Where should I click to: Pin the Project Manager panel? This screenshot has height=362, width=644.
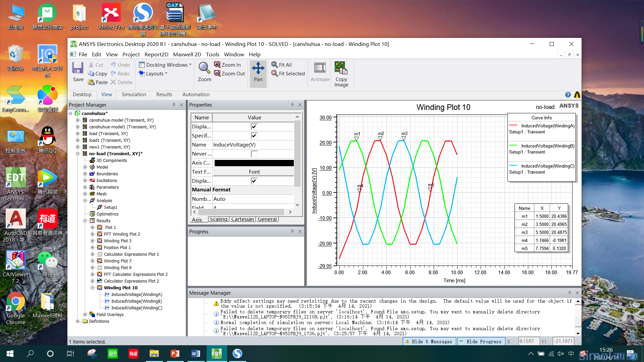click(x=174, y=105)
